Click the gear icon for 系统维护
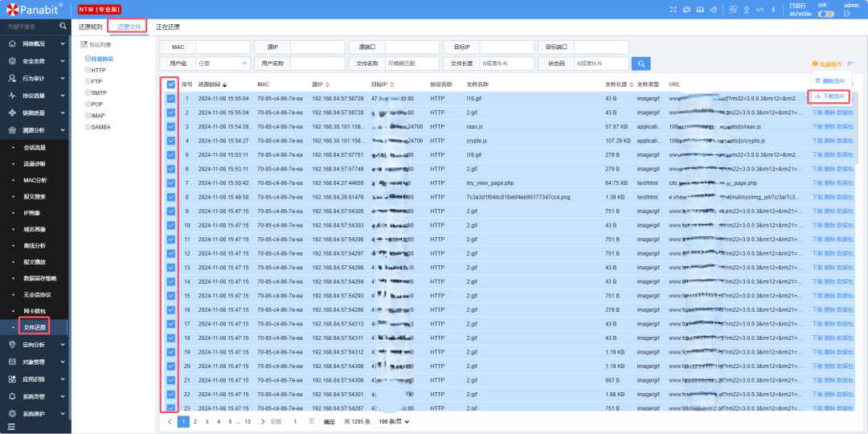The width and height of the screenshot is (868, 434). tap(13, 414)
